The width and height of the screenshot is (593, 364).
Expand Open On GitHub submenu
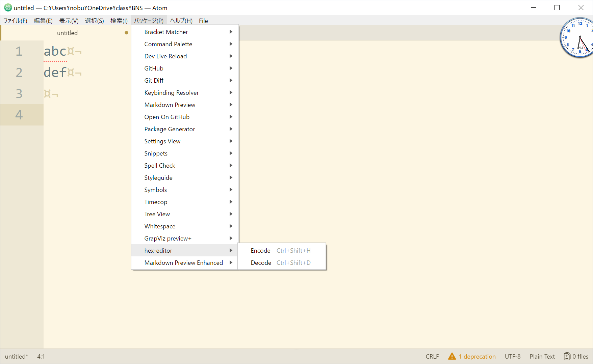185,117
